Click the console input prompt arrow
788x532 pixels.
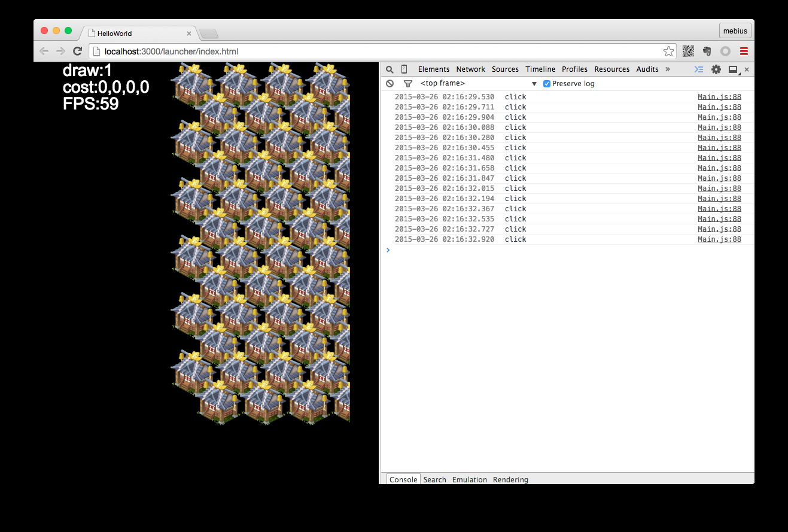pos(388,250)
